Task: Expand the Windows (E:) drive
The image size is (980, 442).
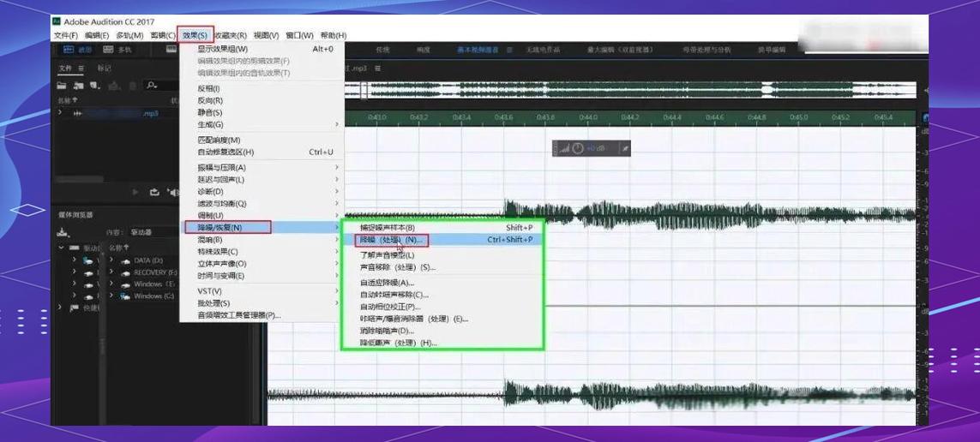Action: pyautogui.click(x=112, y=284)
